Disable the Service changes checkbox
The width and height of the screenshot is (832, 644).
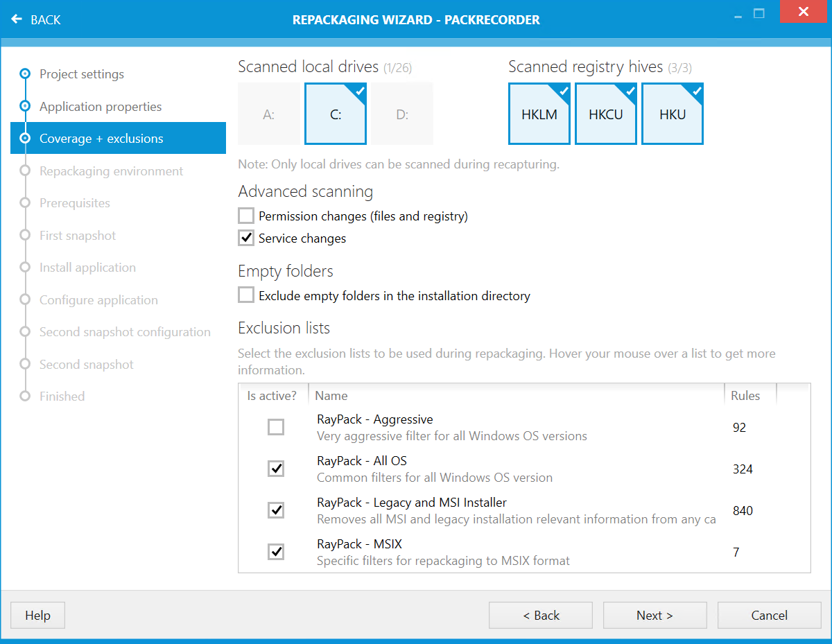[246, 238]
